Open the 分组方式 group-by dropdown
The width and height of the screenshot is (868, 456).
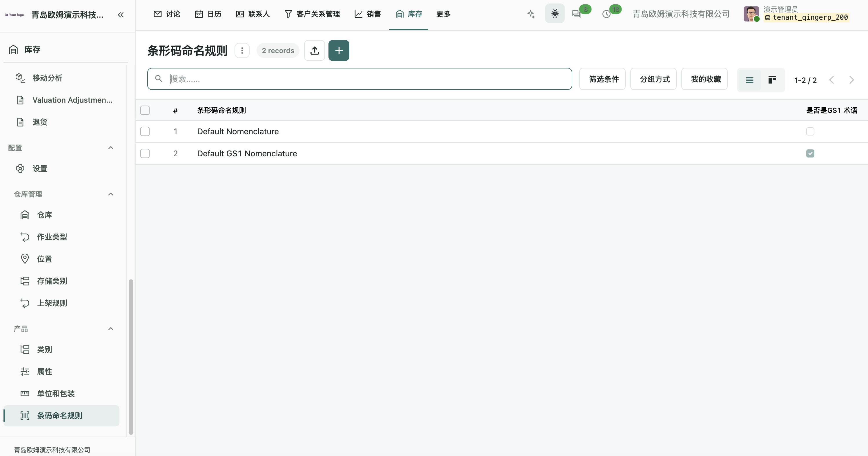pyautogui.click(x=653, y=79)
